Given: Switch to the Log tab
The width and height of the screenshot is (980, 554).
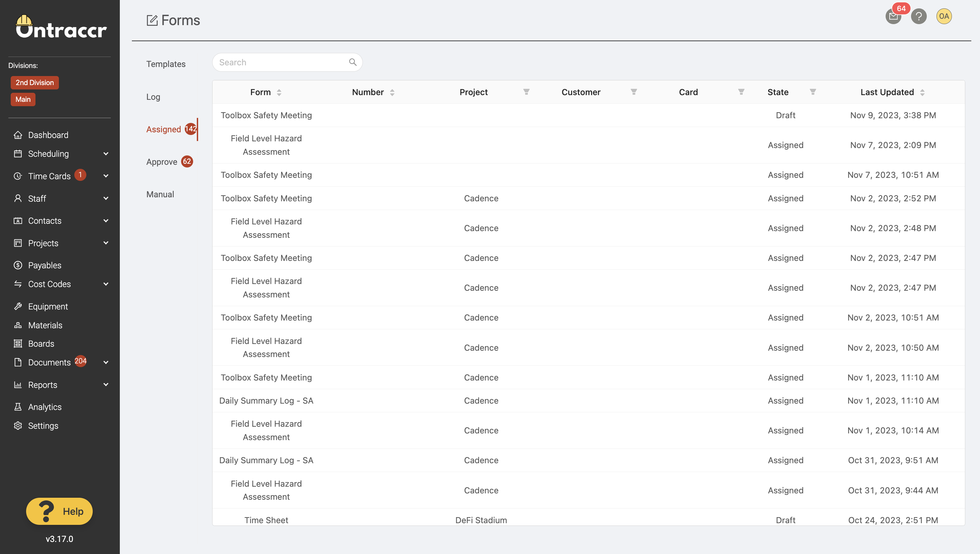Looking at the screenshot, I should click(153, 97).
